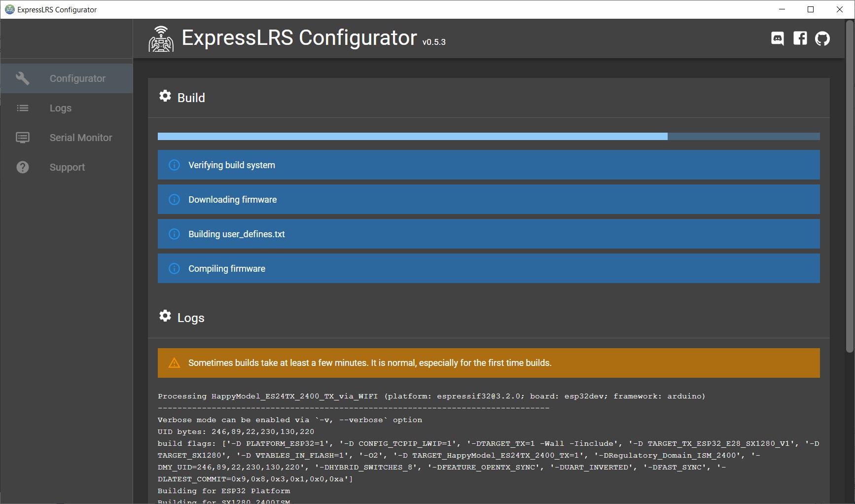Screen dimensions: 855x504
Task: Click the wrench icon beside Configurator
Action: pos(23,78)
